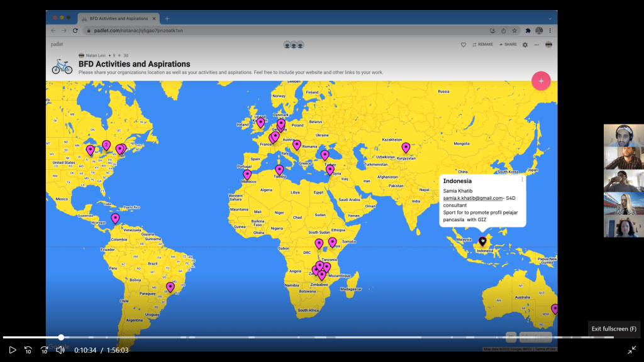Click the SHARE button
Screen dimensions: 644x362
[x=508, y=45]
